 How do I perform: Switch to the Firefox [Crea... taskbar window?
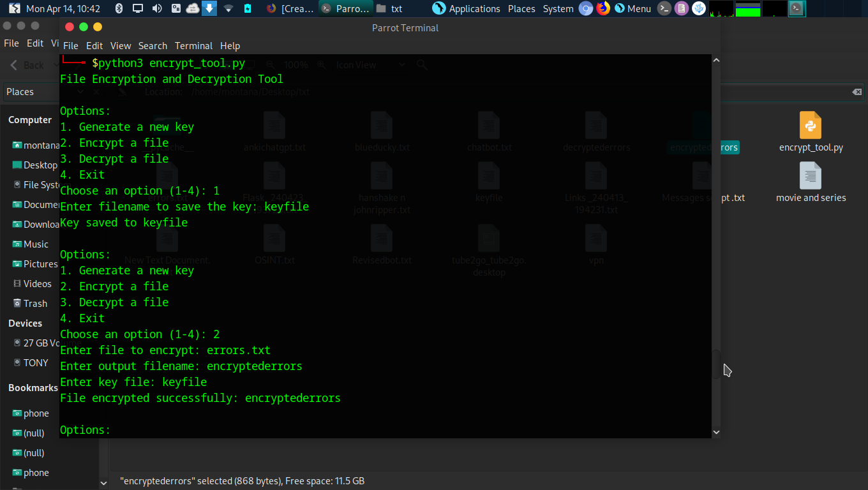(x=290, y=9)
